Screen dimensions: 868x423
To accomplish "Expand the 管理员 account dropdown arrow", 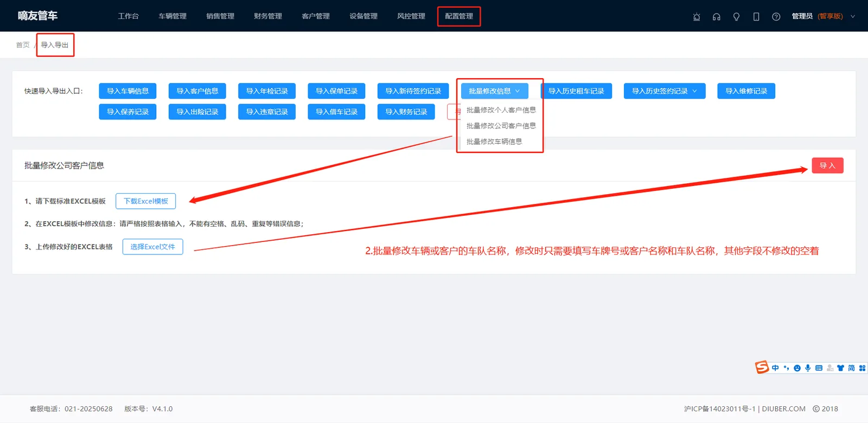I will pos(853,16).
